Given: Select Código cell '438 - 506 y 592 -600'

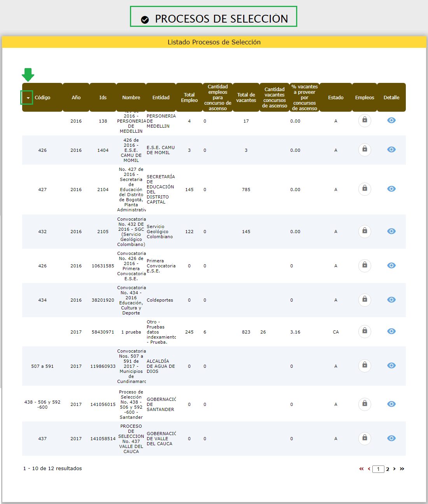Looking at the screenshot, I should 42,404.
